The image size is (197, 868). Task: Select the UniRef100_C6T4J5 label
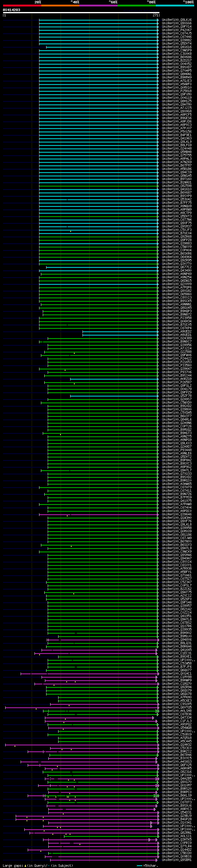(177, 33)
